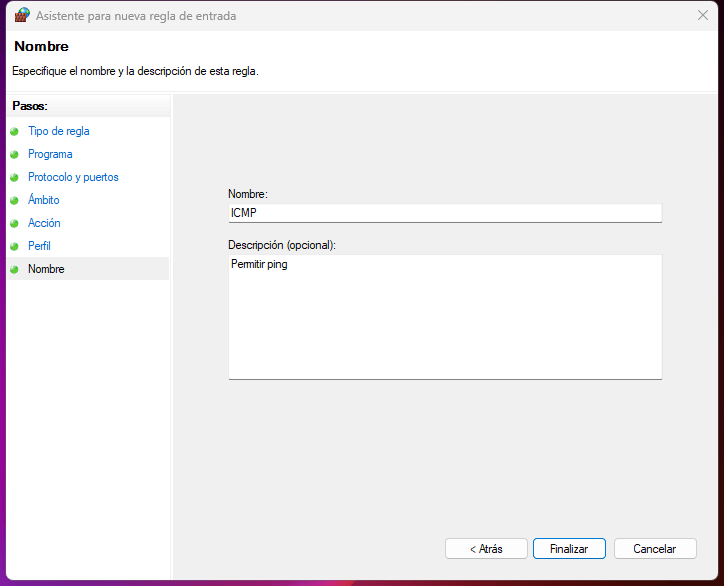Click the green bullet beside Tipo de regla
Viewport: 724px width, 586px height.
(x=14, y=131)
